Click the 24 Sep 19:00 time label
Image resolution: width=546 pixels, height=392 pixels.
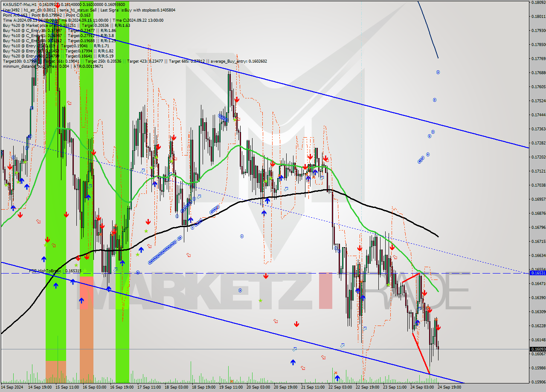449,387
